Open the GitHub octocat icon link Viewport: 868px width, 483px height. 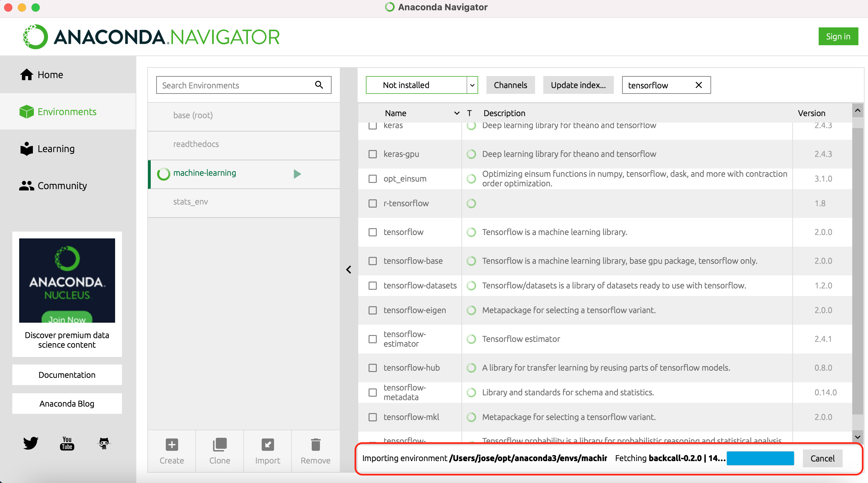pyautogui.click(x=104, y=443)
